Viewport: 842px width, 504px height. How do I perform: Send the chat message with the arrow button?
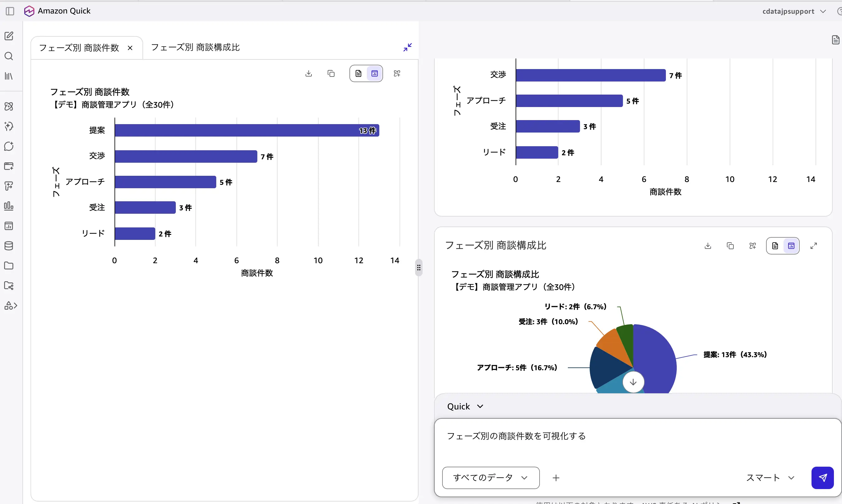(822, 478)
